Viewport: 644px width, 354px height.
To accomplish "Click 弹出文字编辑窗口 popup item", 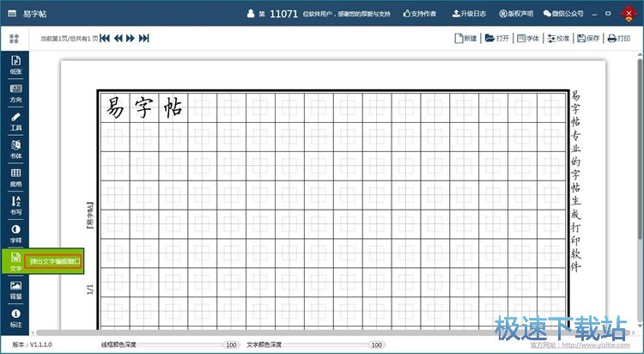I will (54, 261).
